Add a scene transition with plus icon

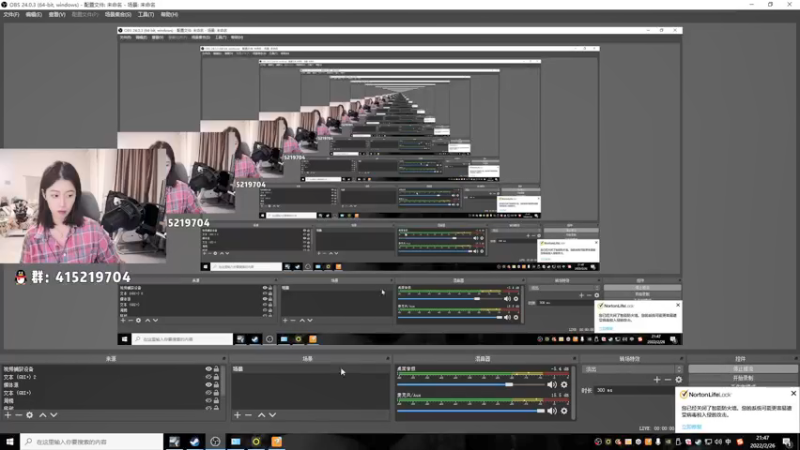pos(657,380)
